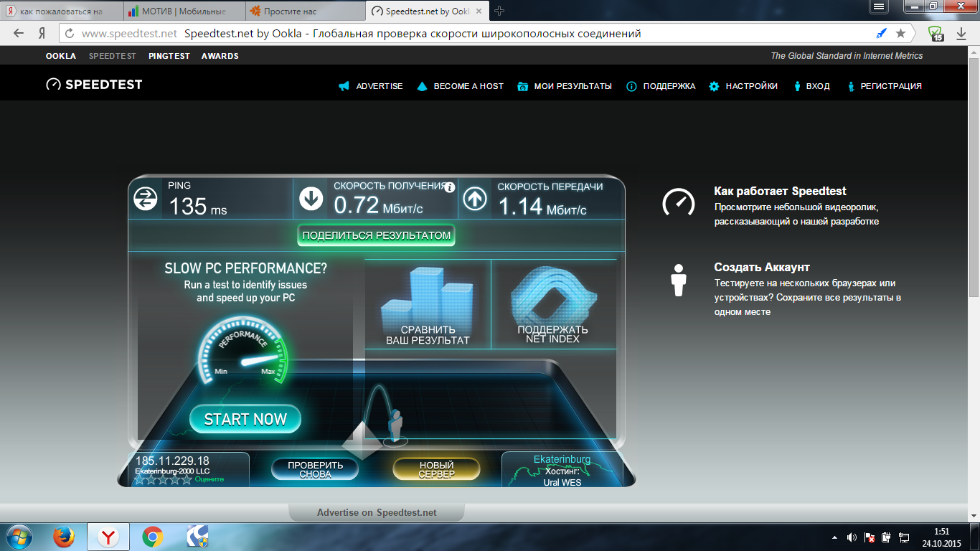Screen dimensions: 980x551
Task: Click the ping arrows icon
Action: (x=146, y=199)
